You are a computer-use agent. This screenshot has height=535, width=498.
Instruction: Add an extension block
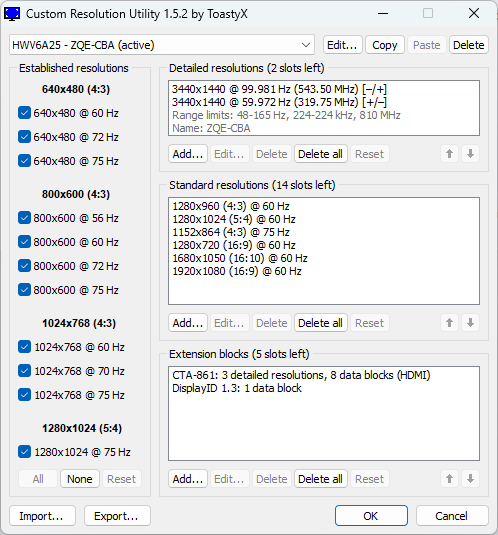(188, 479)
